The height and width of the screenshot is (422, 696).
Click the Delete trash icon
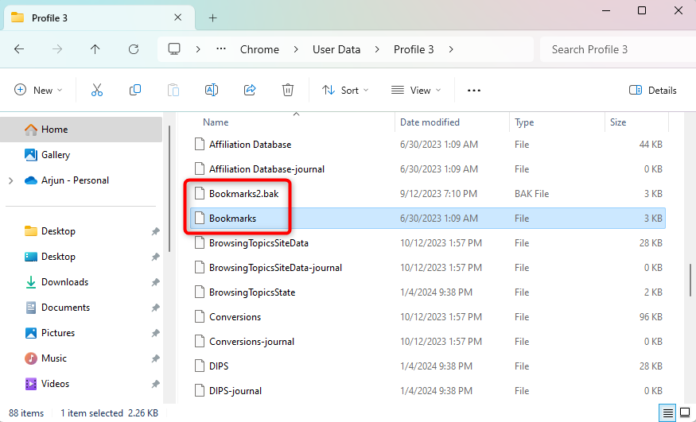point(287,90)
